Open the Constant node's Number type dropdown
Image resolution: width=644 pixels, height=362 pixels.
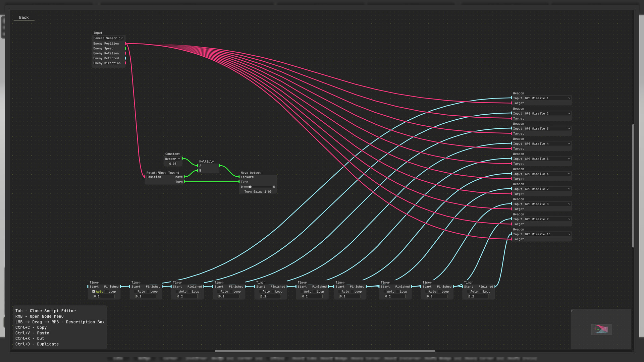point(172,159)
